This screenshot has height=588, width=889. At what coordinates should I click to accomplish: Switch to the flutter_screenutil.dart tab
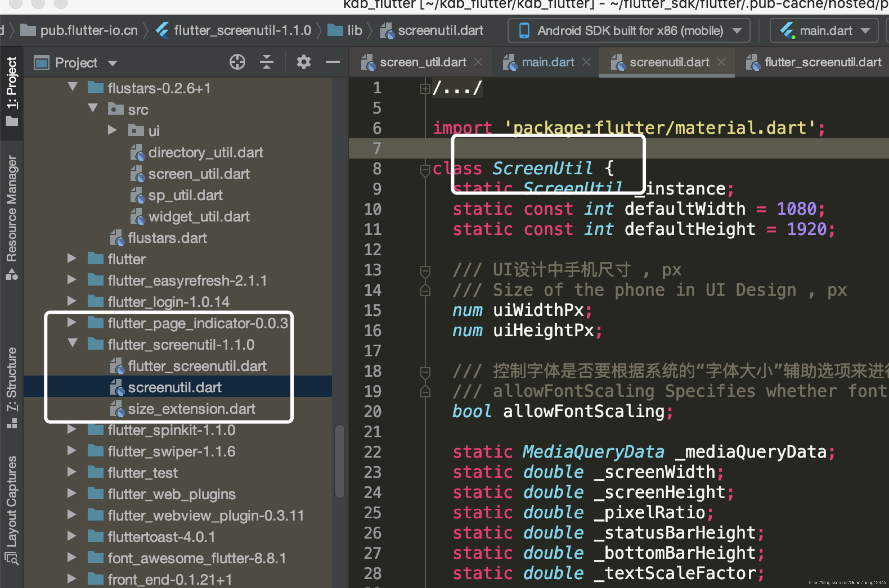pos(822,62)
